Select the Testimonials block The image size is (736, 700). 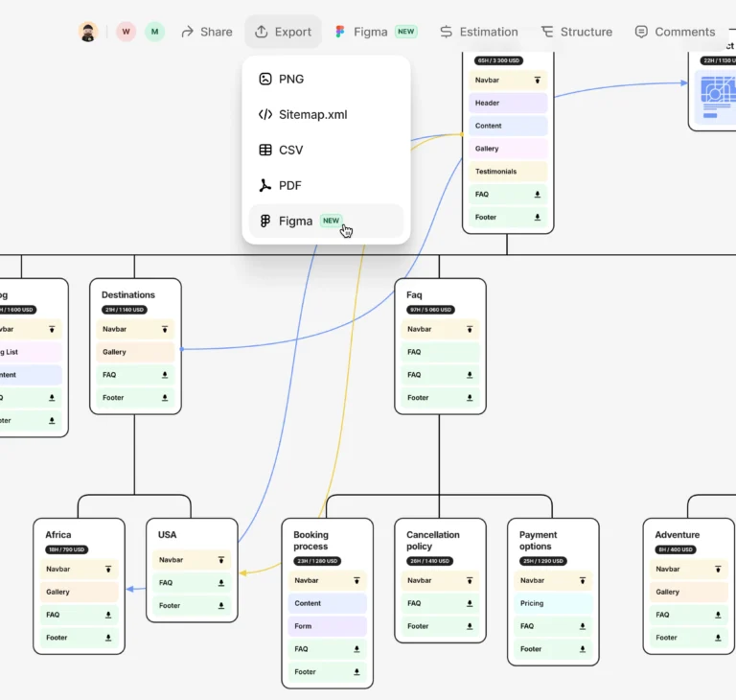click(508, 172)
